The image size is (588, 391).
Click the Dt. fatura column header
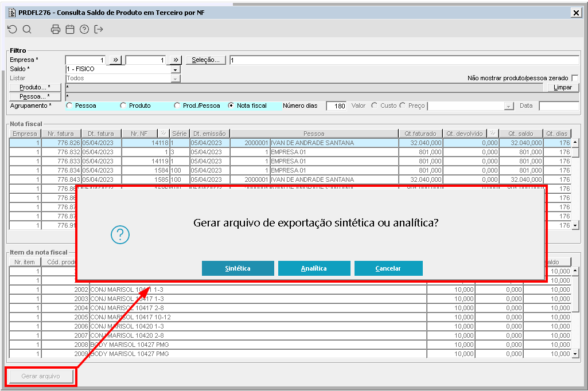[x=101, y=134]
